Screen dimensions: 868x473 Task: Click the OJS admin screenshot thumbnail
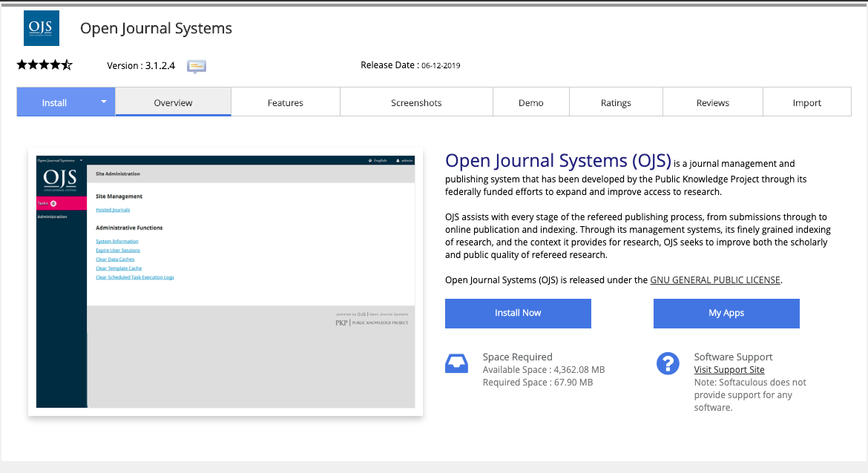(226, 282)
